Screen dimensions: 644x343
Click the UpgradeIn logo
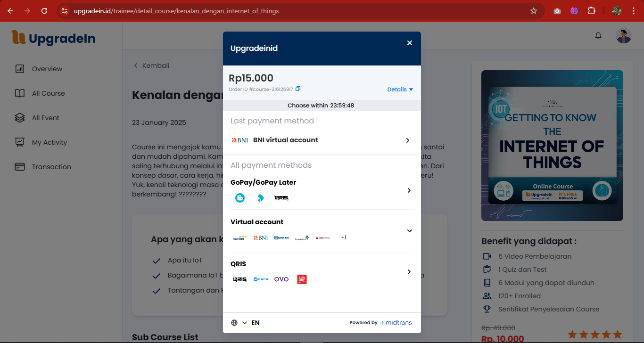pyautogui.click(x=53, y=38)
